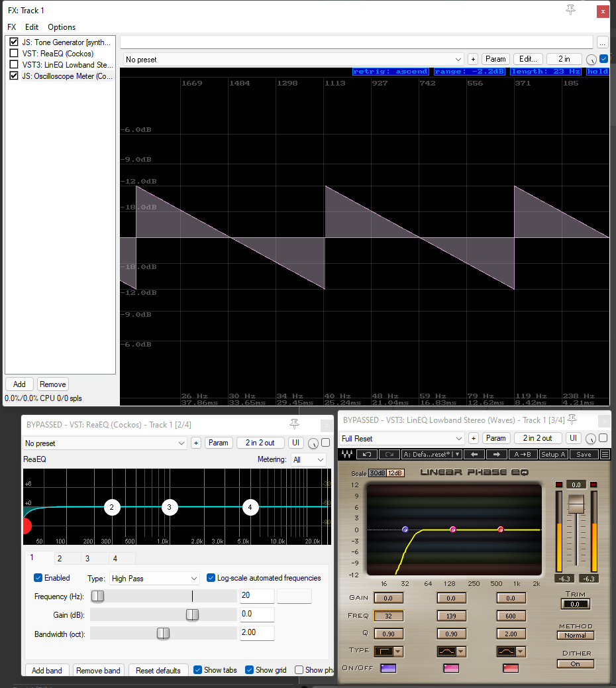Image resolution: width=616 pixels, height=688 pixels.
Task: Click the previous preset left arrow
Action: tap(474, 455)
